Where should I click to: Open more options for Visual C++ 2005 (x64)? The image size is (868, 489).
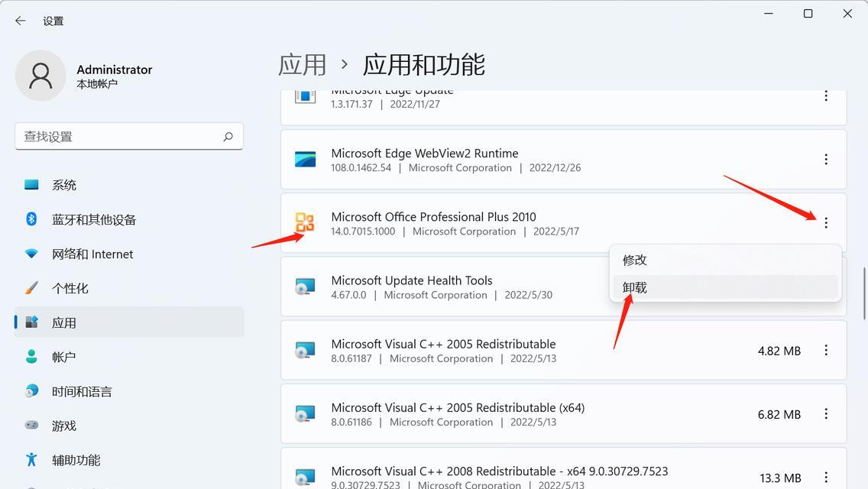[x=826, y=413]
